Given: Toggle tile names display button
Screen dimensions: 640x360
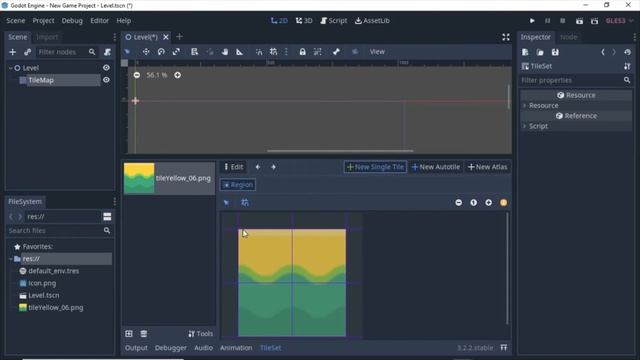Looking at the screenshot, I should (x=504, y=202).
